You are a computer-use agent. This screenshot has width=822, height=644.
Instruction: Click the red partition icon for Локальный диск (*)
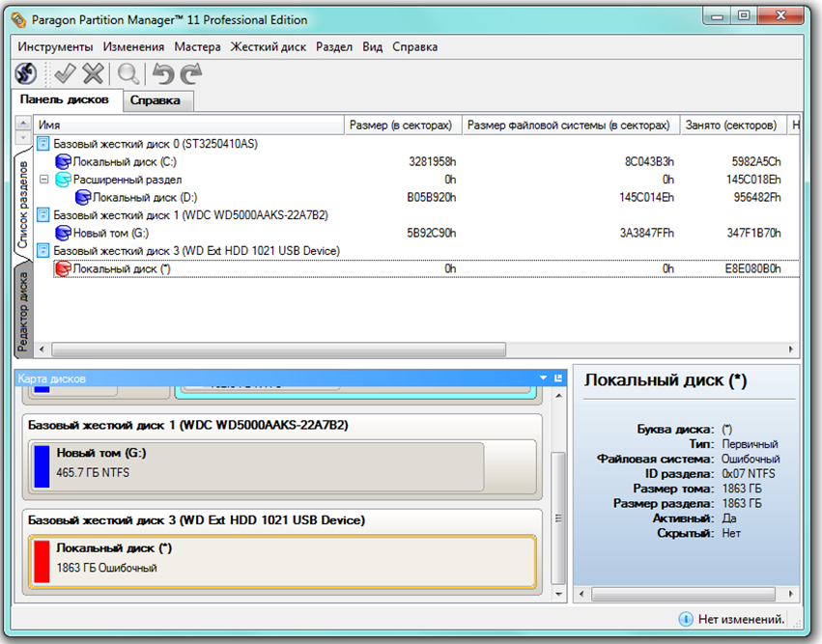tap(63, 268)
